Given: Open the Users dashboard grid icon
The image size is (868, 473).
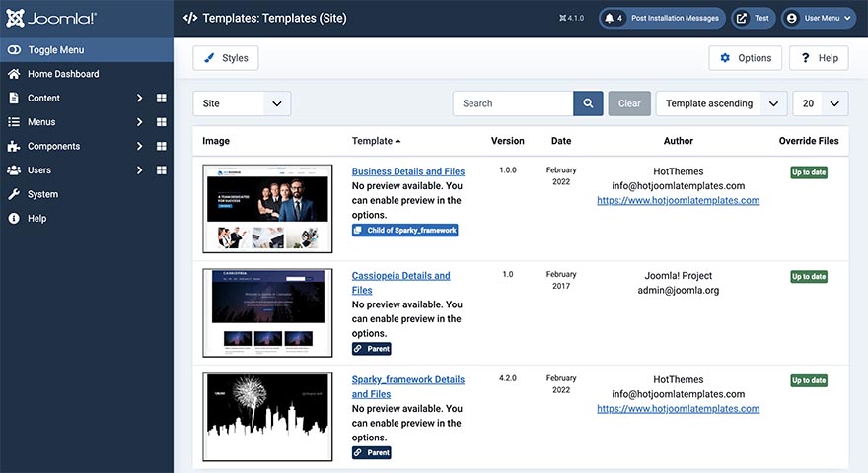Looking at the screenshot, I should pyautogui.click(x=161, y=170).
